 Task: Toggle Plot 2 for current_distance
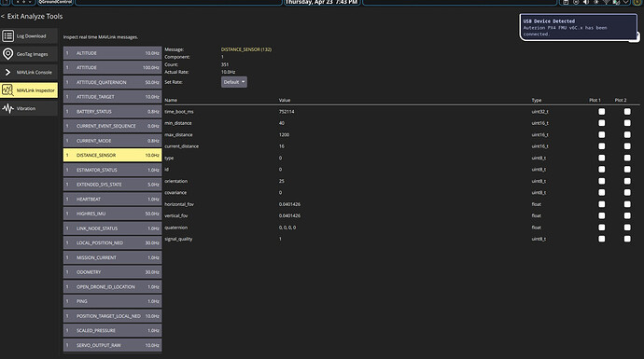coord(627,146)
